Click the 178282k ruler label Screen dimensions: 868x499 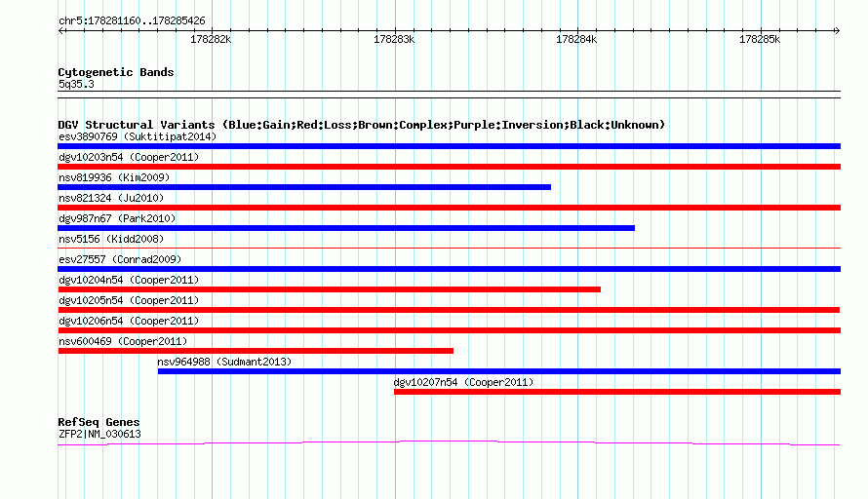click(211, 39)
